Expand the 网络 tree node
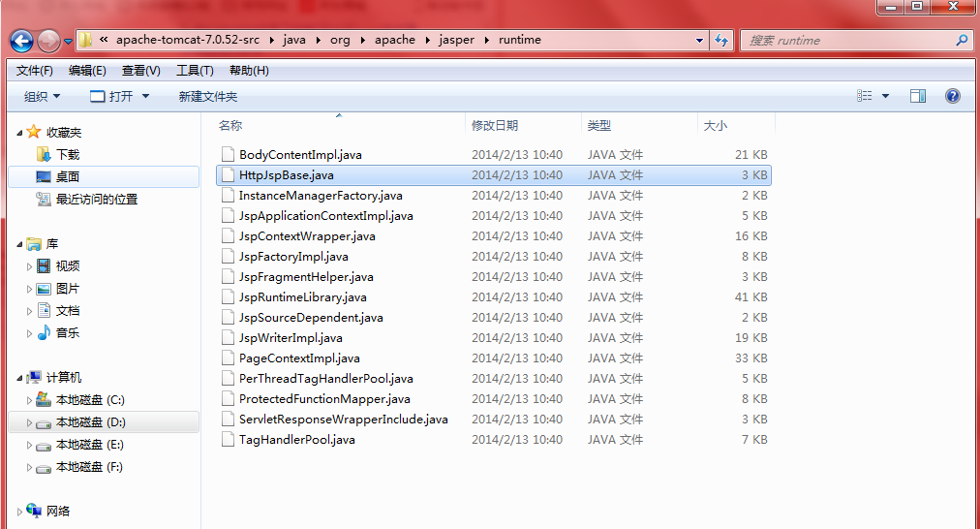Screen dimensions: 980x529 (19, 512)
